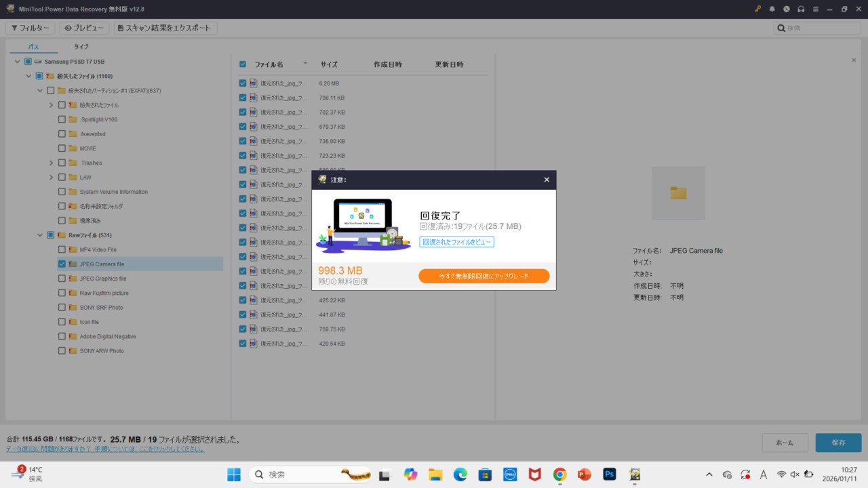Select the パス tab

[x=33, y=47]
